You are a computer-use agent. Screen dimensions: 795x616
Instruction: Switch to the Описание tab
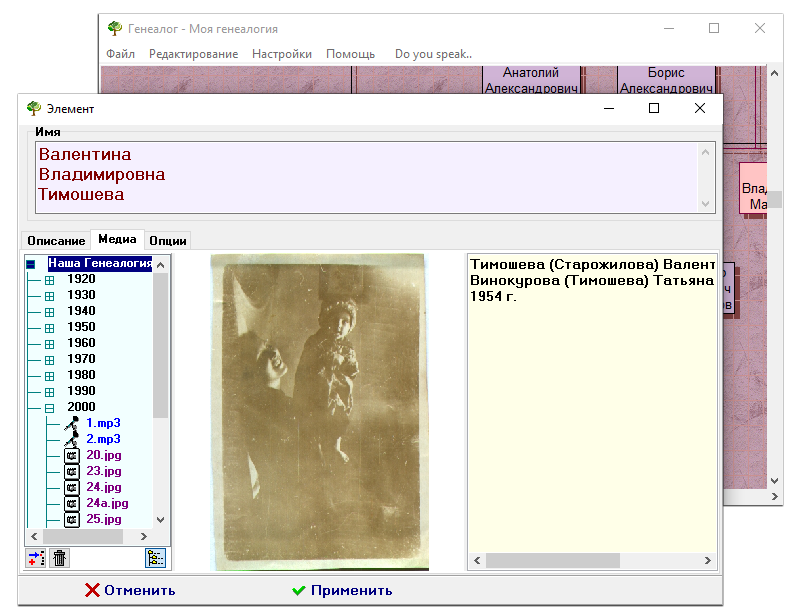56,241
